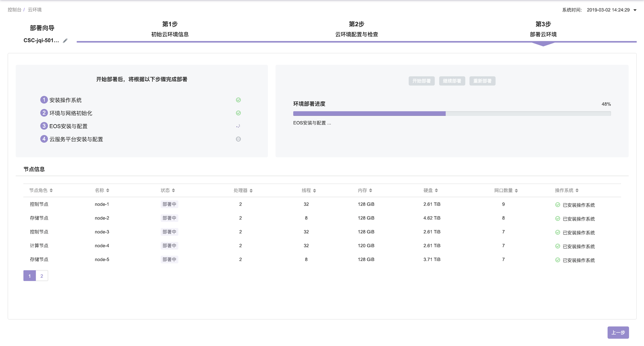Click node-1 installed OS status icon
This screenshot has height=346, width=644.
[558, 205]
